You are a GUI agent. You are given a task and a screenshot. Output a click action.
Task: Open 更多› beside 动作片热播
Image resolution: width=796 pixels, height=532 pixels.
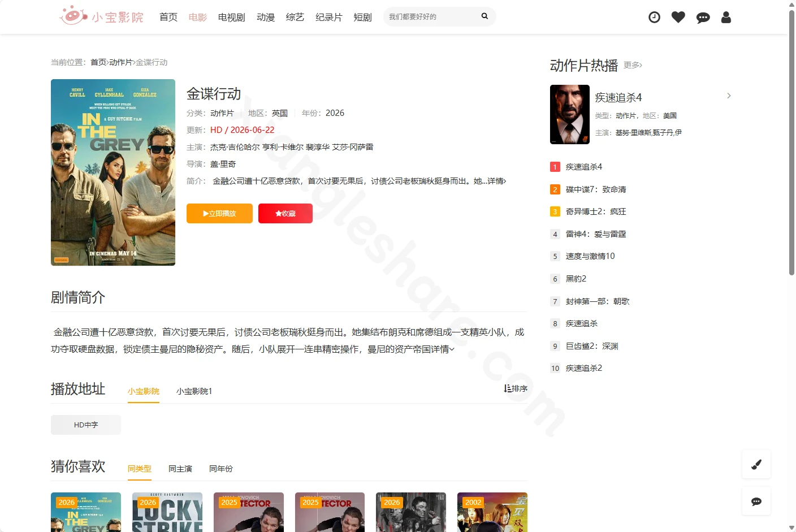(633, 65)
